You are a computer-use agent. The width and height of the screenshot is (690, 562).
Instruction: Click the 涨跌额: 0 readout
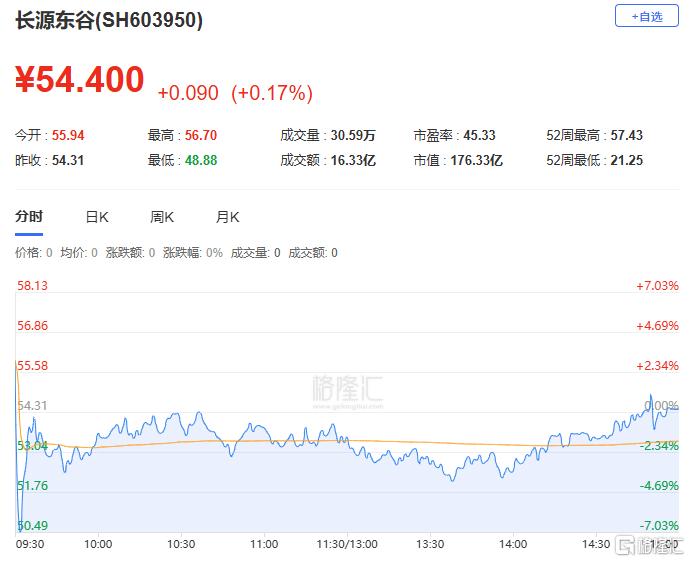pos(130,253)
